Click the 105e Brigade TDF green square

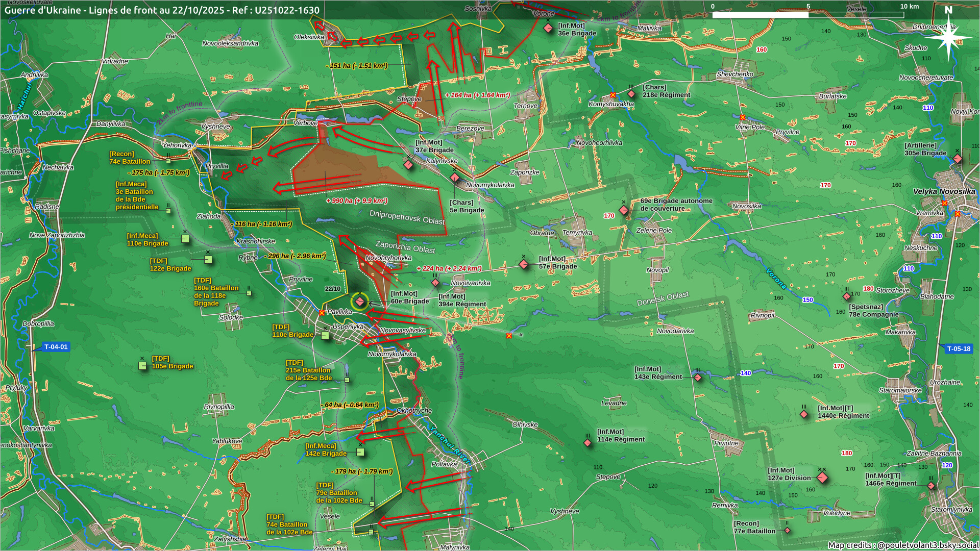pos(142,366)
